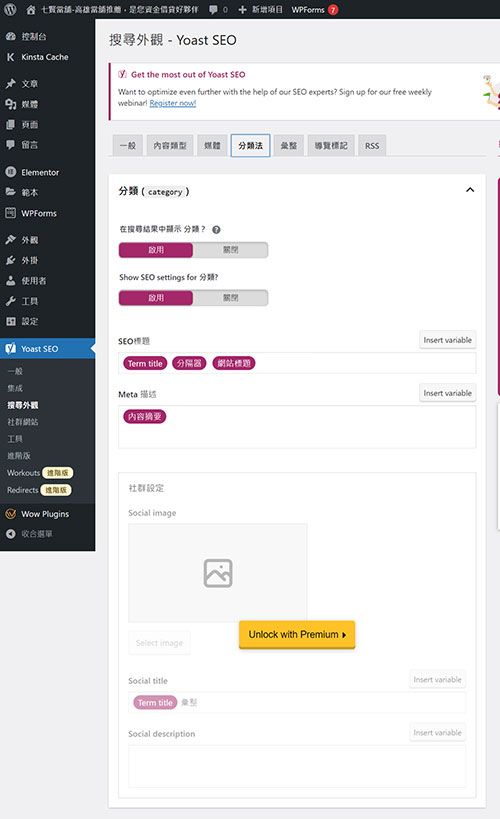The width and height of the screenshot is (500, 819).
Task: Click the plus icon to add new
Action: point(242,9)
